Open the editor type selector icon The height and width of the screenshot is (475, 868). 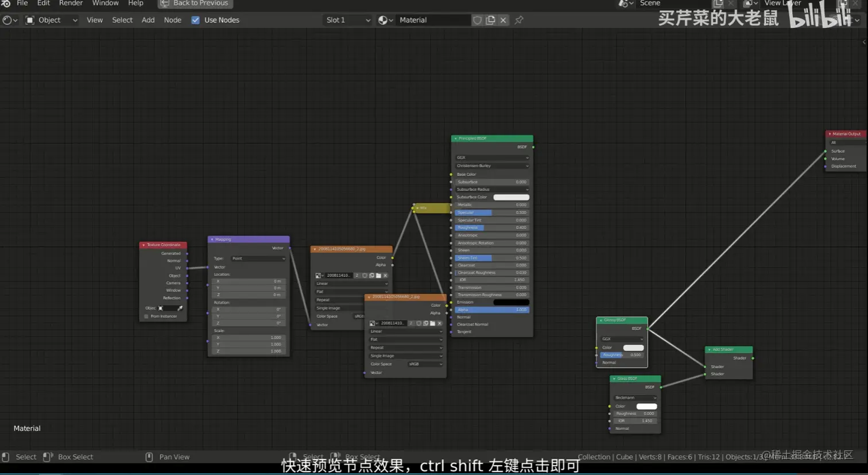click(9, 20)
